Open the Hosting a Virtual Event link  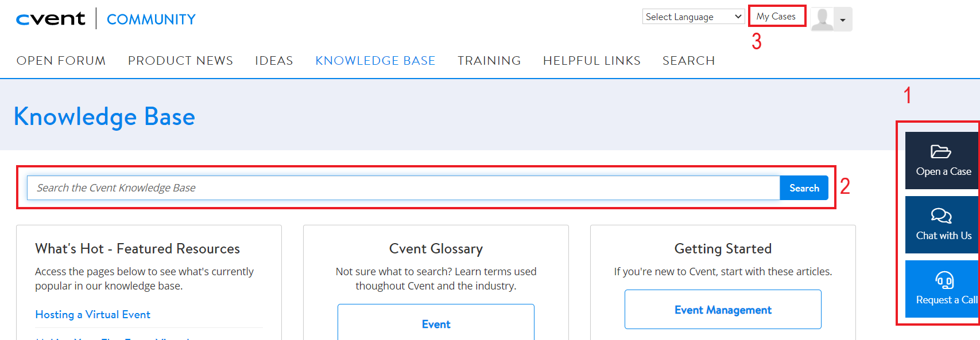(x=93, y=314)
